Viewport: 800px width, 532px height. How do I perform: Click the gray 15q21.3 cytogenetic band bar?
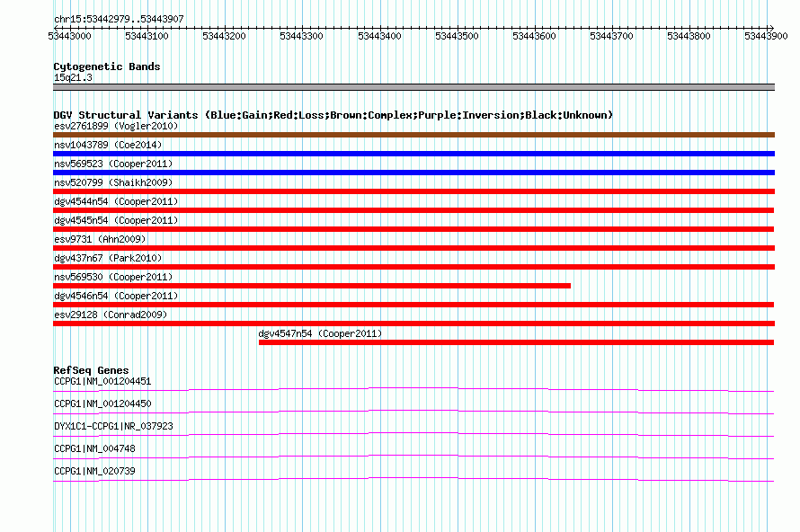pyautogui.click(x=413, y=87)
